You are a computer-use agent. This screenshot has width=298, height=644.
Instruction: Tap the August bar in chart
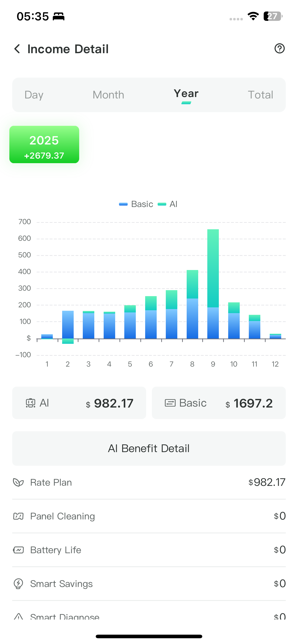click(x=192, y=304)
